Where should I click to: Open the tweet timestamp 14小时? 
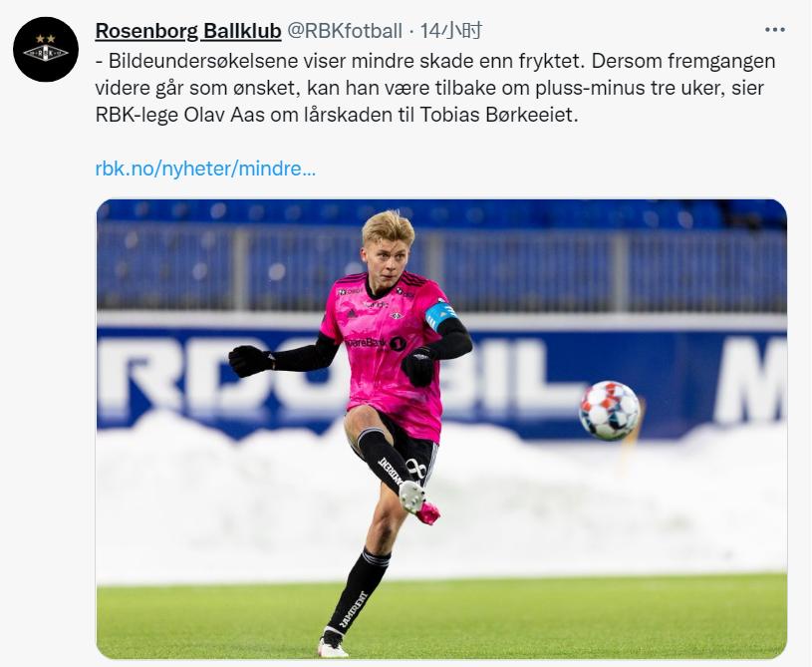coord(450,31)
